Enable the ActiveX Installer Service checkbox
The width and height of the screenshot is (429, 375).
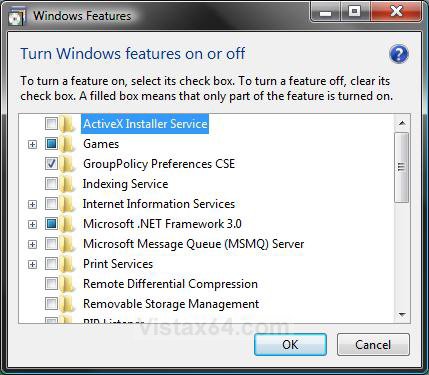point(51,124)
